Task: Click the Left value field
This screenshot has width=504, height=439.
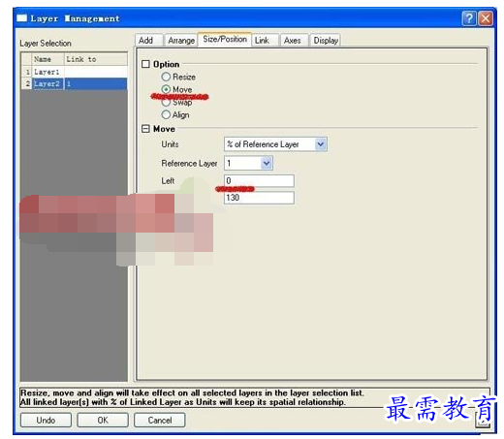Action: pyautogui.click(x=259, y=180)
